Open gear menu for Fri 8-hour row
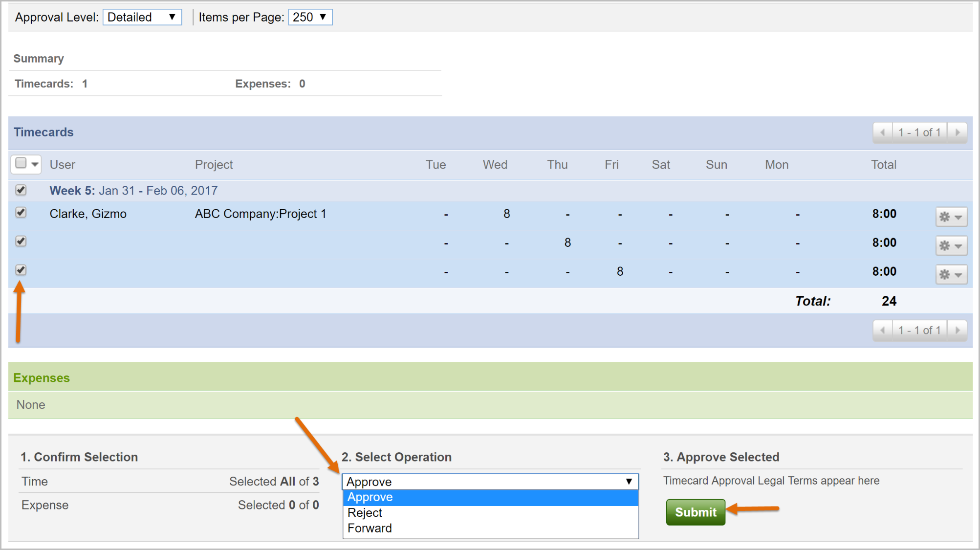The width and height of the screenshot is (980, 550). coord(951,274)
